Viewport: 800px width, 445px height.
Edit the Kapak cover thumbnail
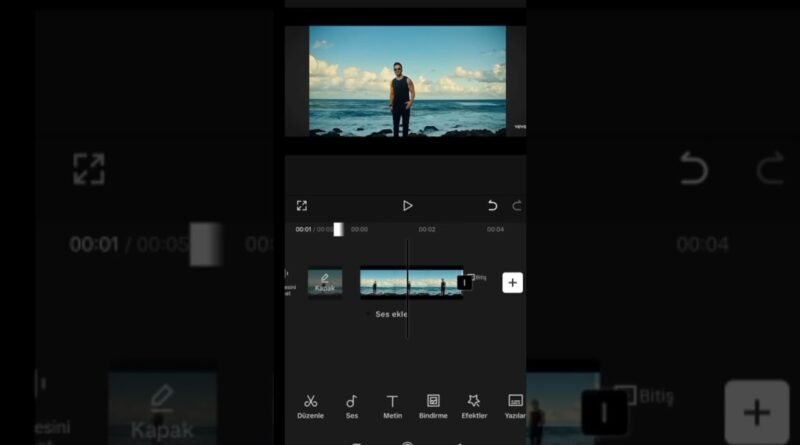pos(325,282)
